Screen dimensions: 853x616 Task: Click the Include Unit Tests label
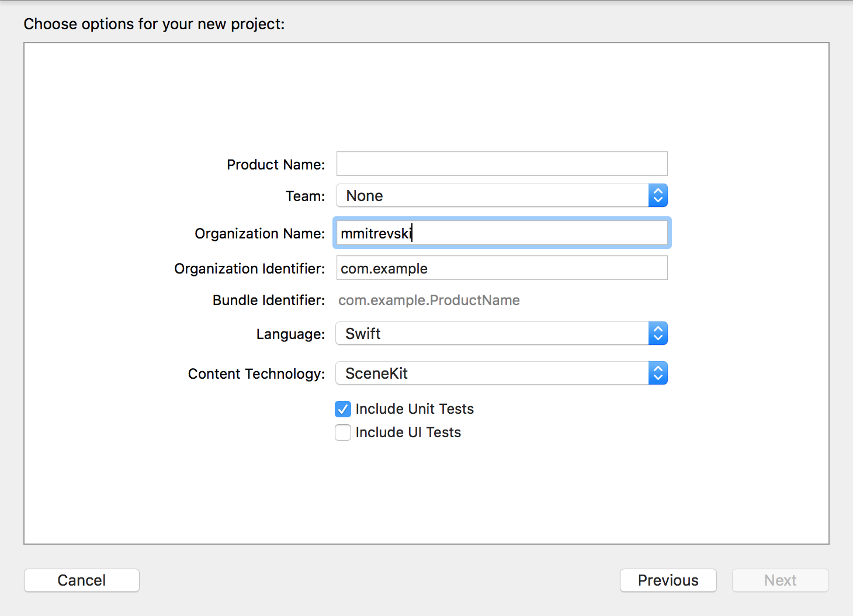click(x=414, y=409)
